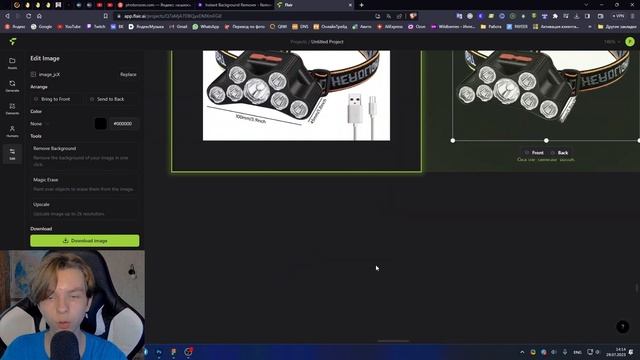Click the black color swatch
Screen dimensions: 640x360
[100, 124]
